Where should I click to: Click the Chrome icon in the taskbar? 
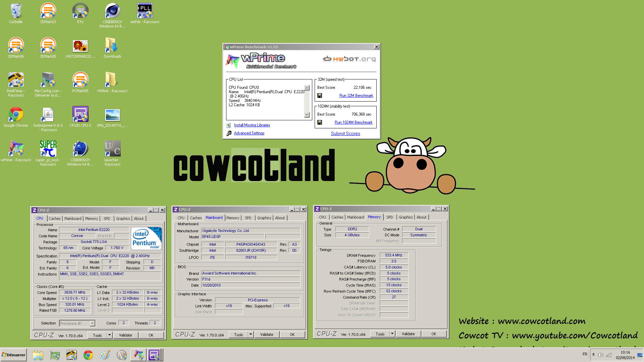88,355
